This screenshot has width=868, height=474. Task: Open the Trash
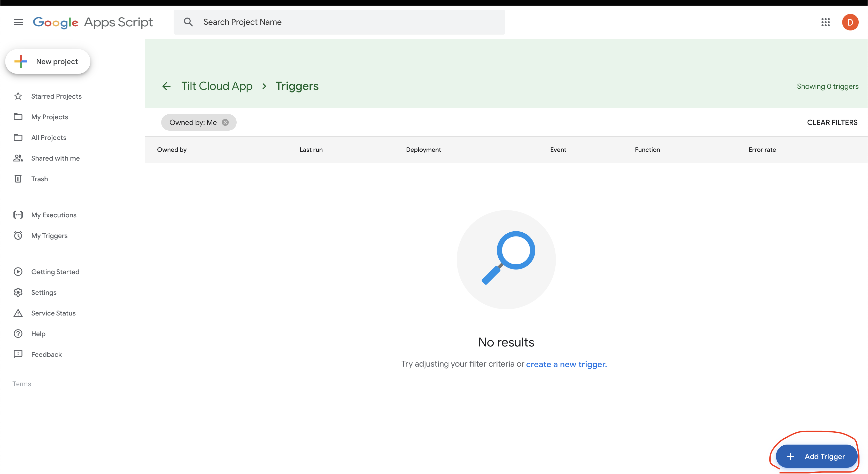coord(40,179)
